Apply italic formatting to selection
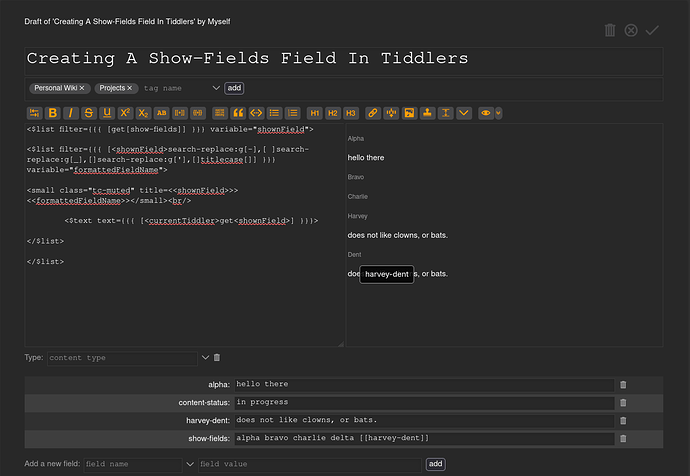This screenshot has width=690, height=476. pyautogui.click(x=71, y=113)
